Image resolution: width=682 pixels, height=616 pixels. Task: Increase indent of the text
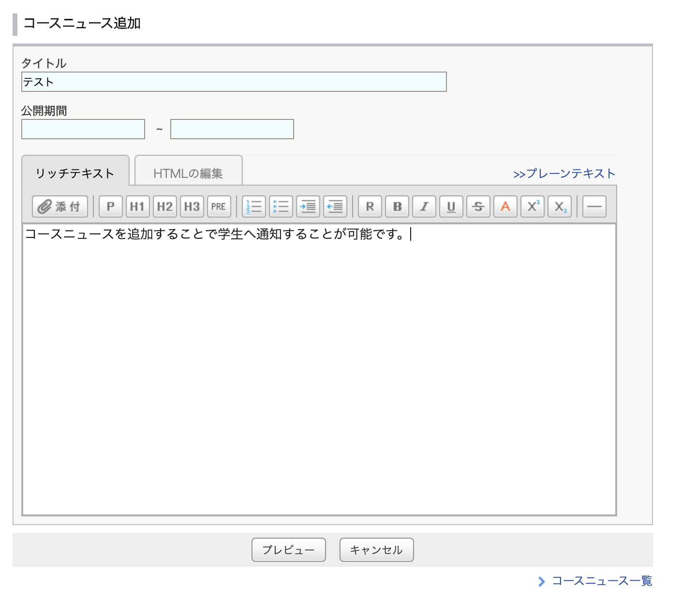pos(308,206)
